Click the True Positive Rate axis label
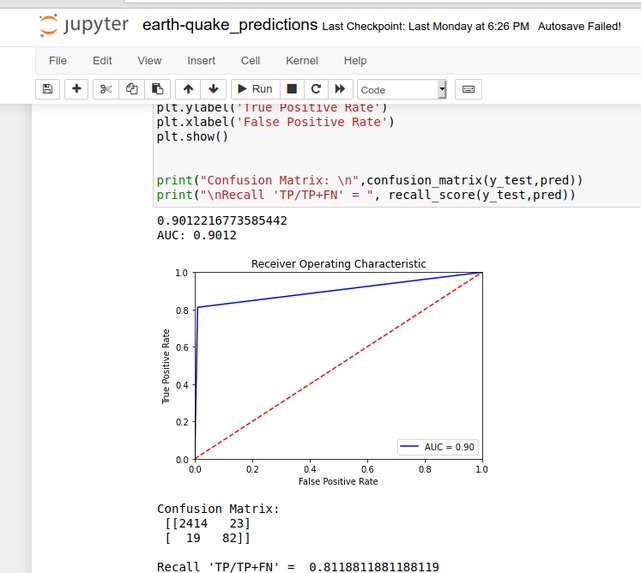Viewport: 641px width, 573px height. 166,366
